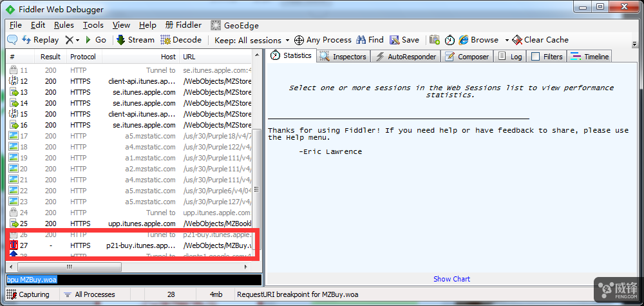Image resolution: width=644 pixels, height=306 pixels.
Task: Select session 21 image icon
Action: 14,180
